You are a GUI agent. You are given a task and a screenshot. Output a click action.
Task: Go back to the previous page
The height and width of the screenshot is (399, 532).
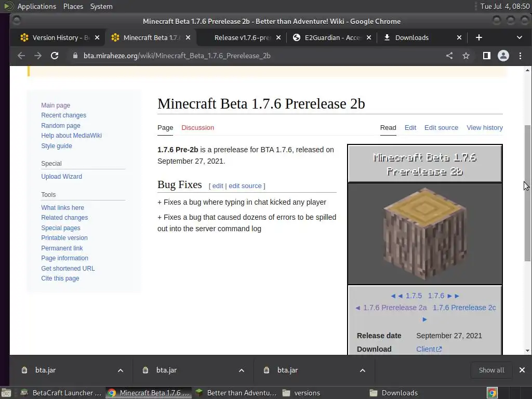click(21, 56)
